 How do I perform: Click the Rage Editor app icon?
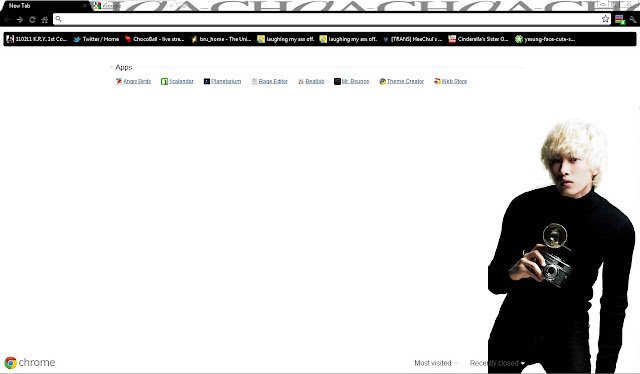pyautogui.click(x=254, y=81)
